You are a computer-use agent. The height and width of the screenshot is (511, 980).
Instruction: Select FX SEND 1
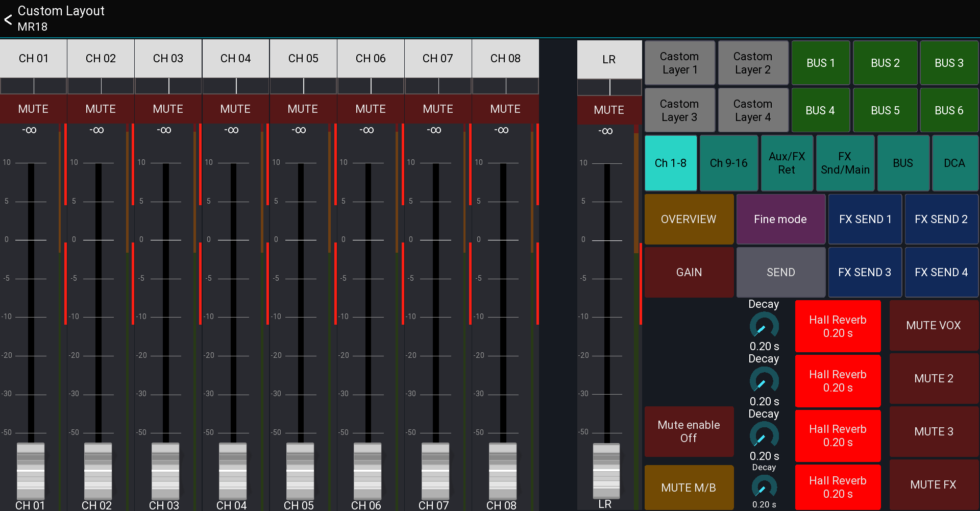865,219
